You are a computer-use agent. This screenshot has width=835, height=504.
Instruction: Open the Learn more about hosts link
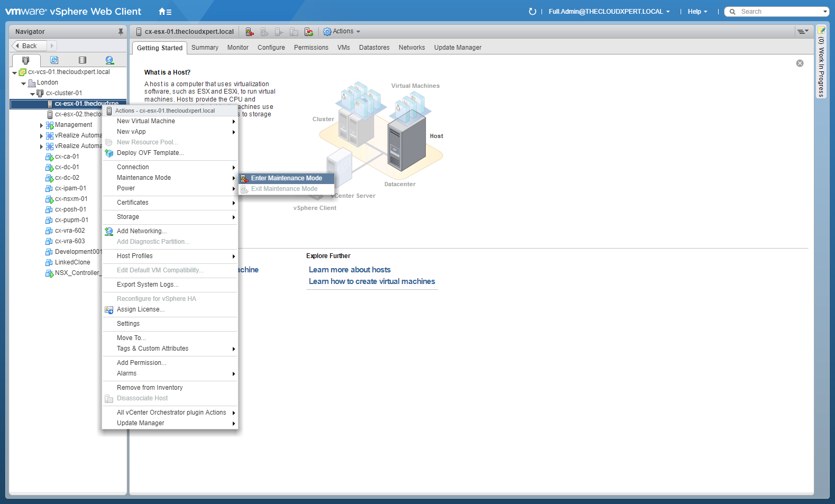click(350, 270)
